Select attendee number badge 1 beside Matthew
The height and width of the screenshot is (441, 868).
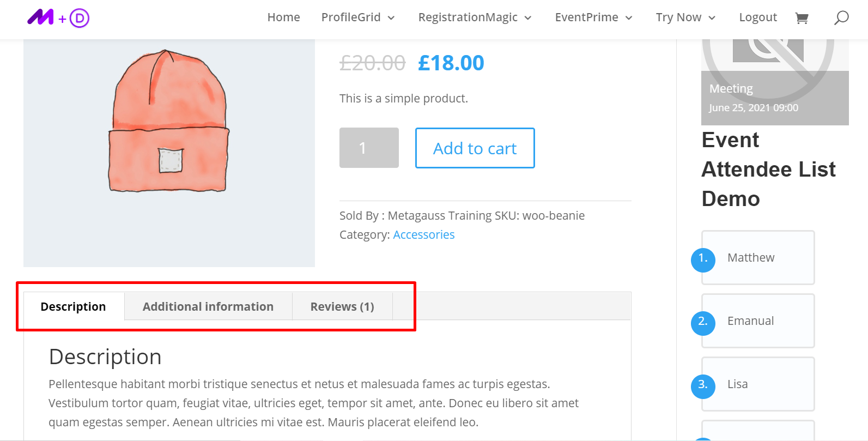click(x=703, y=260)
